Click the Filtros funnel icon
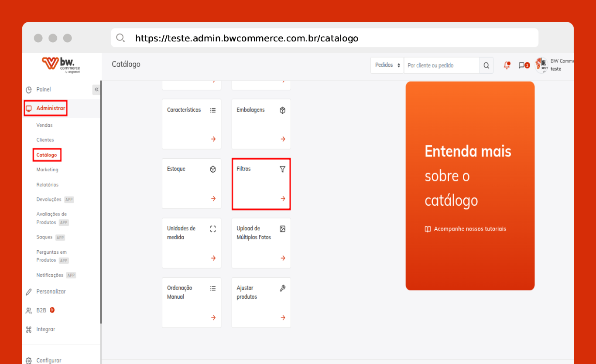 tap(282, 169)
